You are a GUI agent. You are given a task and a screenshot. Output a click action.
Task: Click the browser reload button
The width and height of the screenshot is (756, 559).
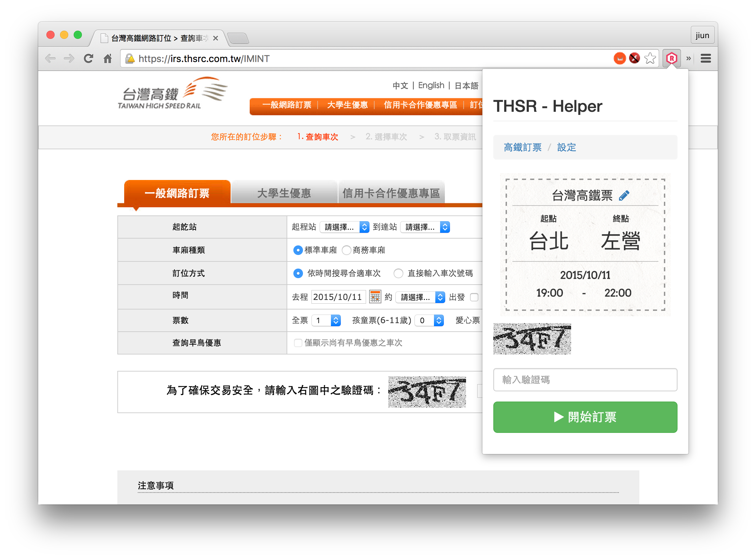click(x=89, y=59)
